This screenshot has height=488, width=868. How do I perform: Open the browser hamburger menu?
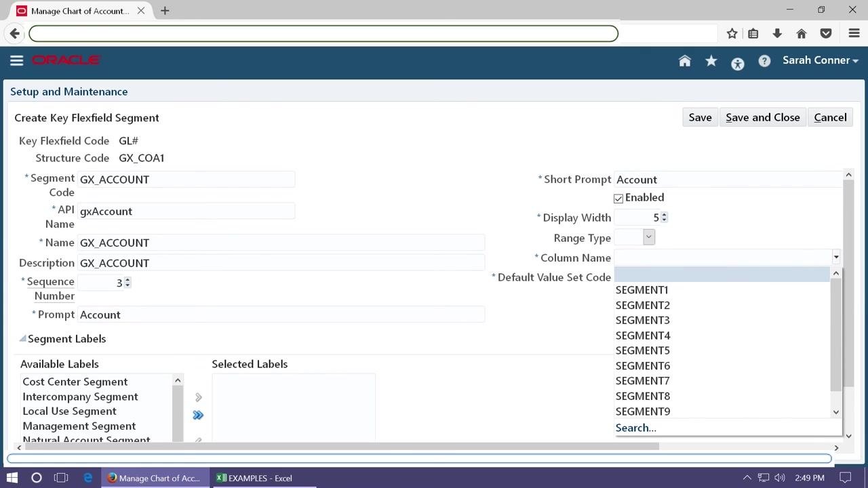(854, 33)
